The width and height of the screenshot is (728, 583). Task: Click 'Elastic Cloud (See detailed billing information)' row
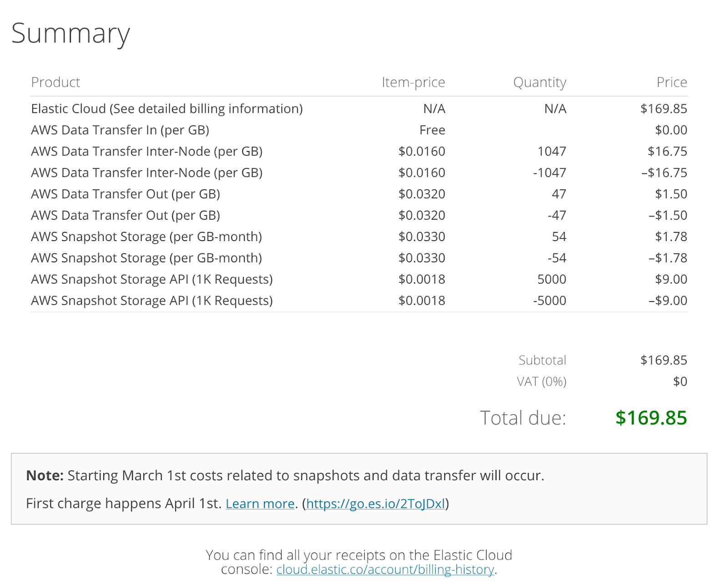pos(359,109)
